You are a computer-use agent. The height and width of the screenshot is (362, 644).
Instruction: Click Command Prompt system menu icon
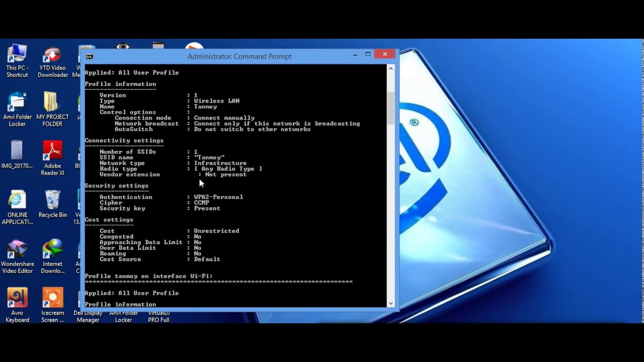tap(90, 56)
